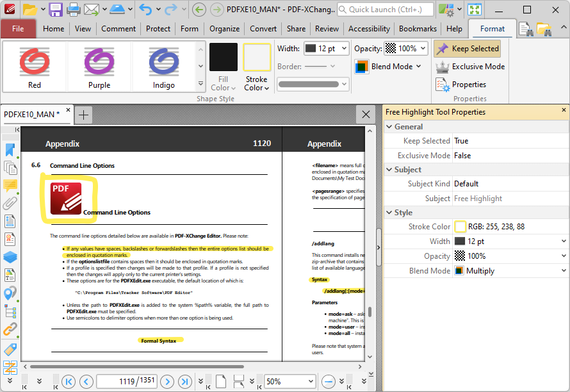Open the Blend Mode dropdown in ribbon
Viewport: 570px width, 392px height.
click(388, 67)
